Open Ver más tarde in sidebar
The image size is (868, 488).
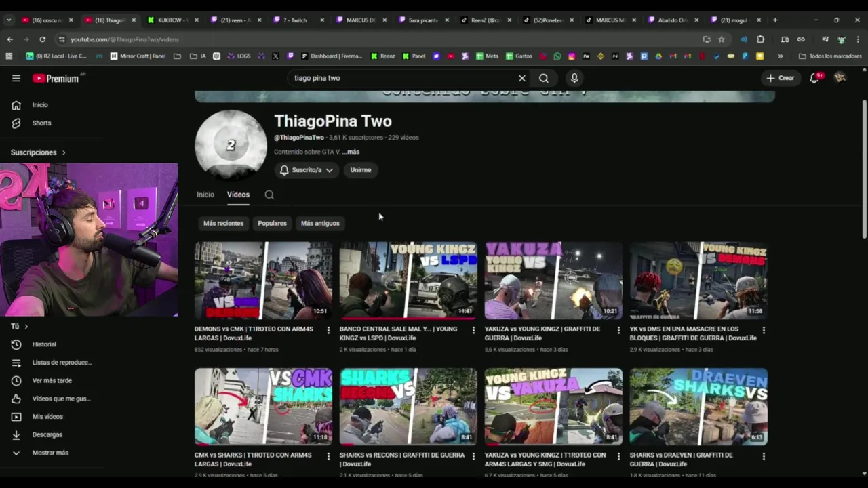coord(52,380)
